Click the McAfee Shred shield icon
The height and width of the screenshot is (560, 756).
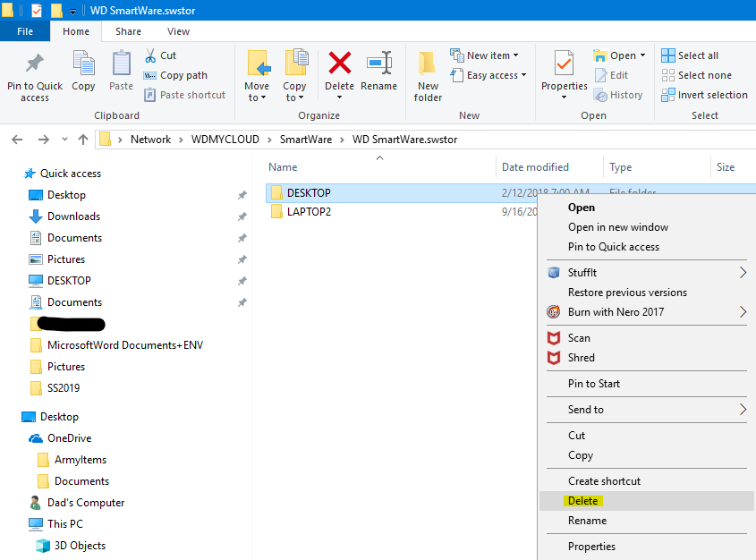(554, 358)
